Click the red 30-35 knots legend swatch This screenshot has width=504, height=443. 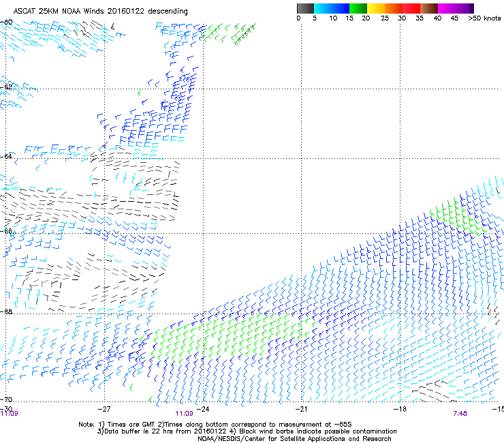coord(411,8)
